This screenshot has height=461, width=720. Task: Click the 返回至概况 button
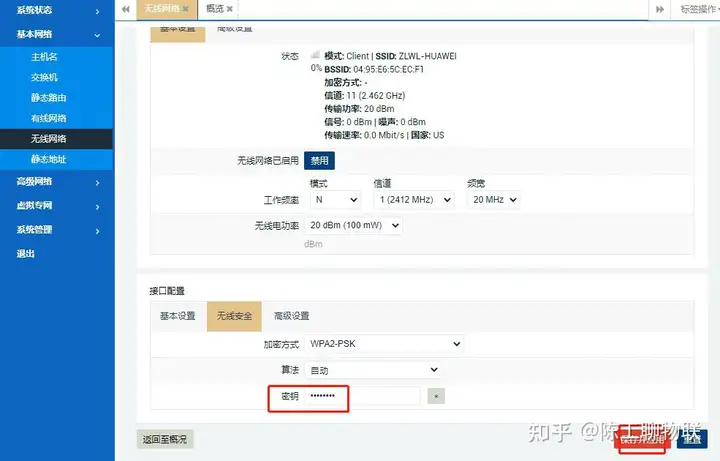coord(165,439)
